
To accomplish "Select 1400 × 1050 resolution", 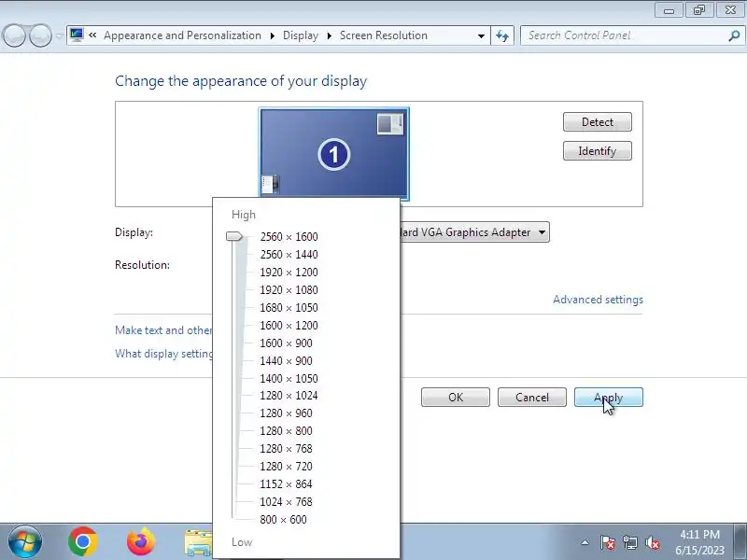I will coord(289,379).
